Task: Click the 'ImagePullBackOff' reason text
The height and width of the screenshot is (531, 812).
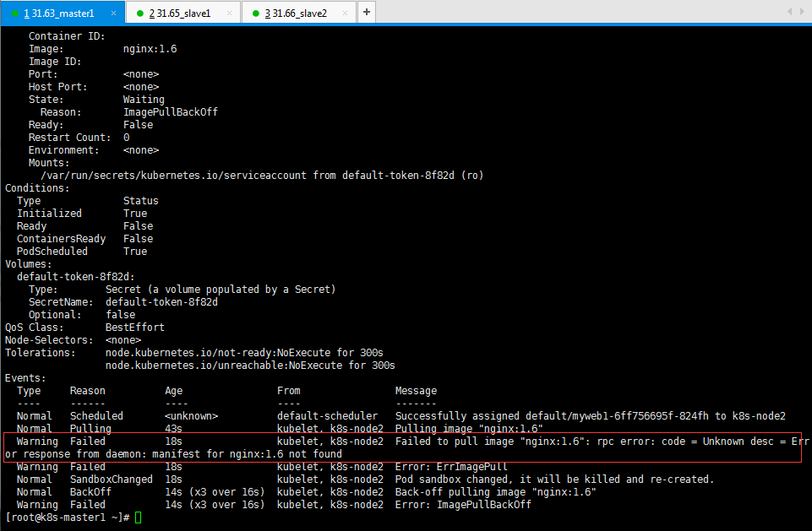Action: coord(171,111)
